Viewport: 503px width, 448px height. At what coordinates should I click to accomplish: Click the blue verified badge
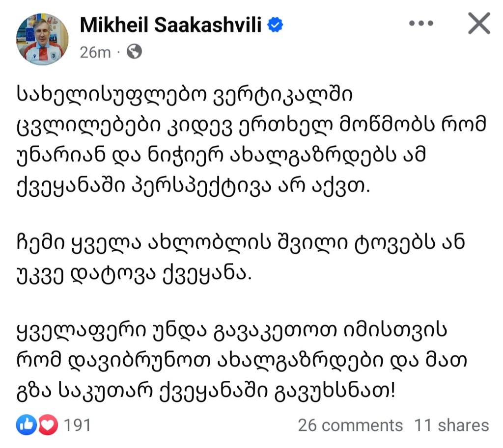coord(276,26)
